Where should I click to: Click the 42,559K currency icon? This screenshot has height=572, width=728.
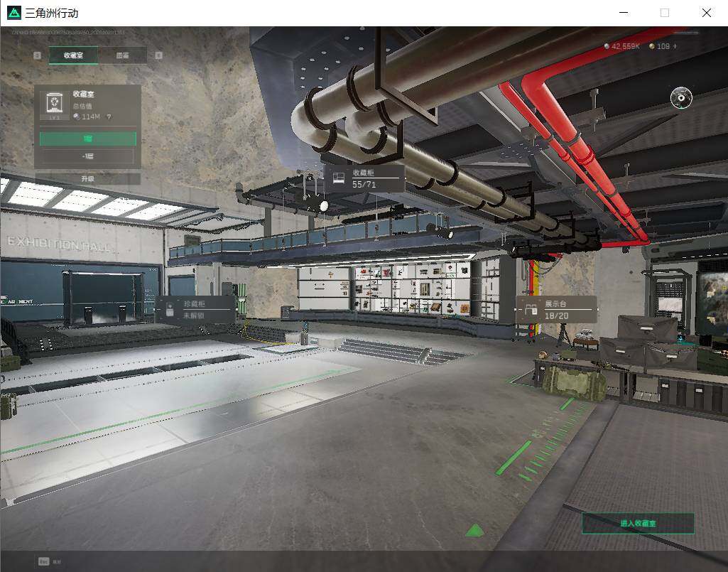click(607, 46)
